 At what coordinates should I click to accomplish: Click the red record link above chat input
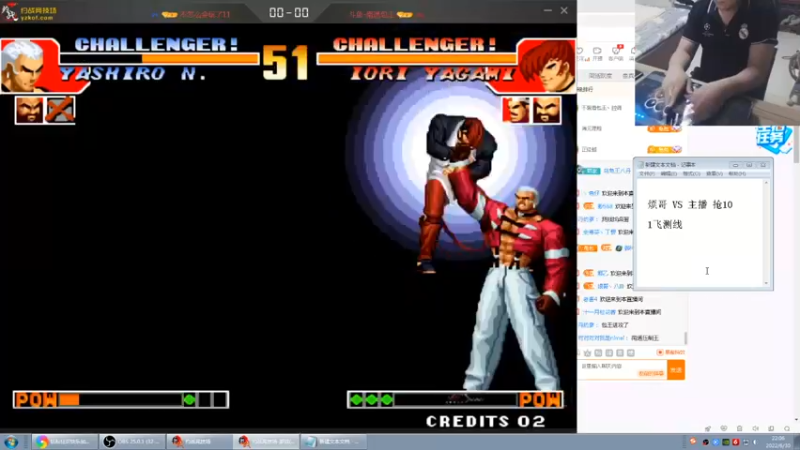671,352
